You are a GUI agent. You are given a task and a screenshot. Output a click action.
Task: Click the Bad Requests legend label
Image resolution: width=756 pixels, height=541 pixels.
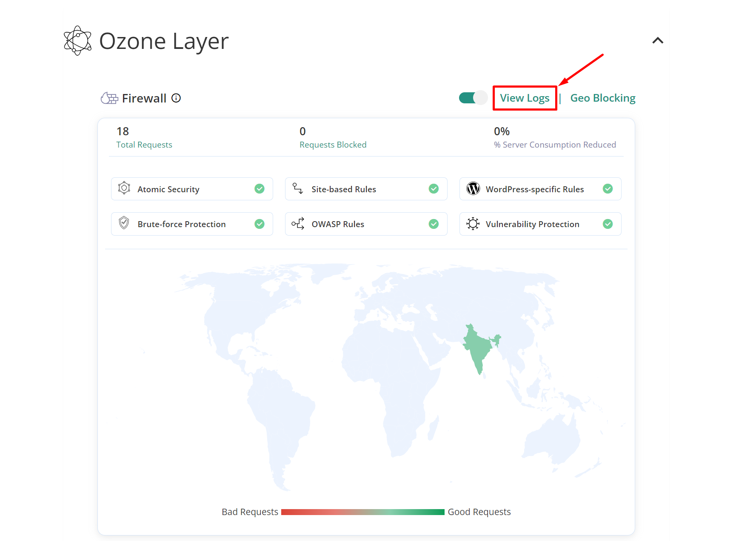[x=250, y=512]
